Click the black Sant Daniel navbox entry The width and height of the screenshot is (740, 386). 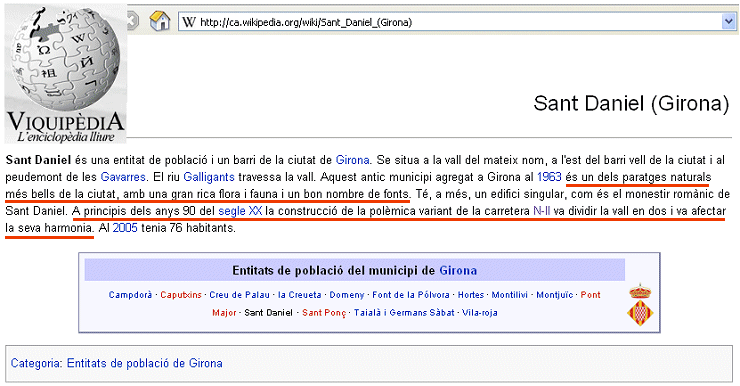click(x=268, y=313)
